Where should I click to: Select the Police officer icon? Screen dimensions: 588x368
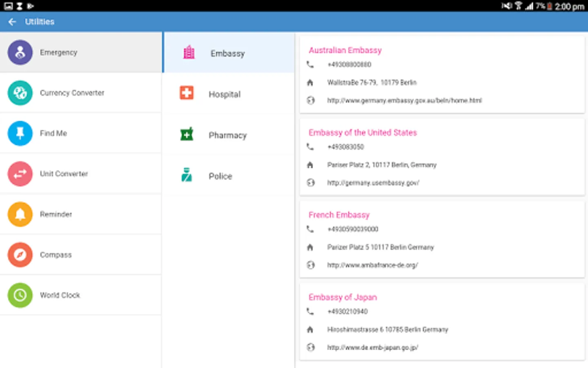(x=187, y=175)
